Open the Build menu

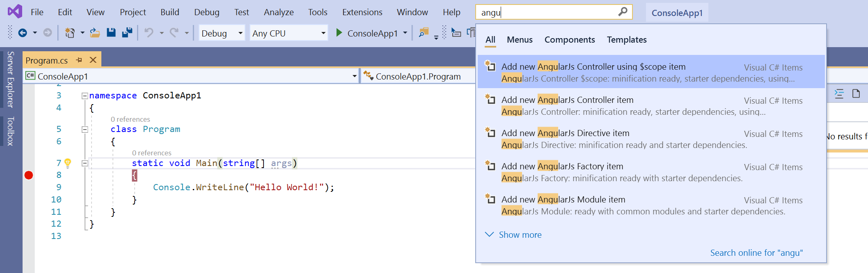click(x=170, y=12)
